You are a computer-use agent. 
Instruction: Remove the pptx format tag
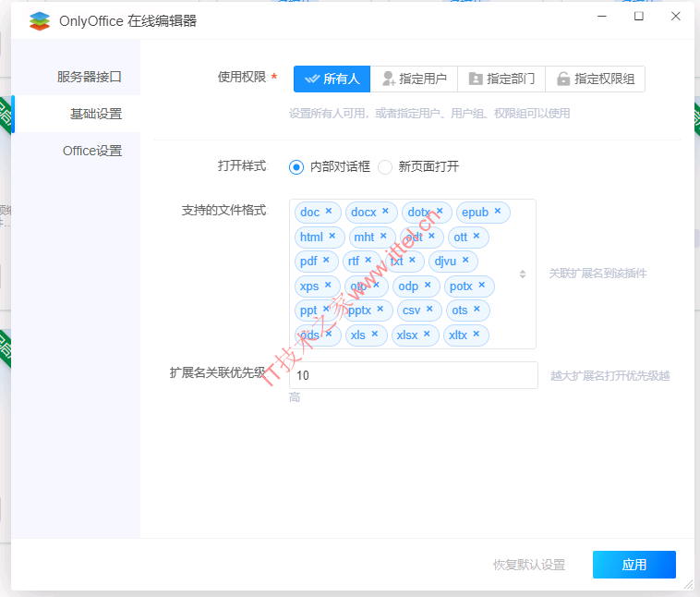pyautogui.click(x=380, y=309)
